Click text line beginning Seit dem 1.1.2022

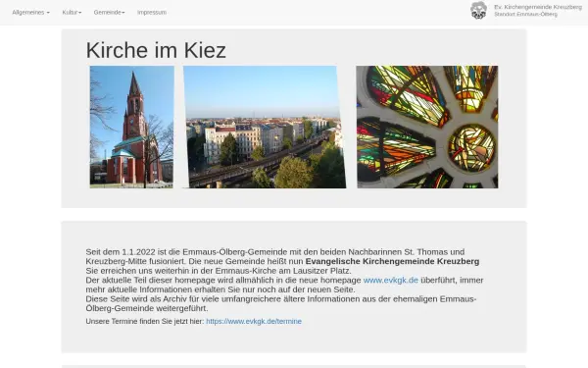coord(274,252)
